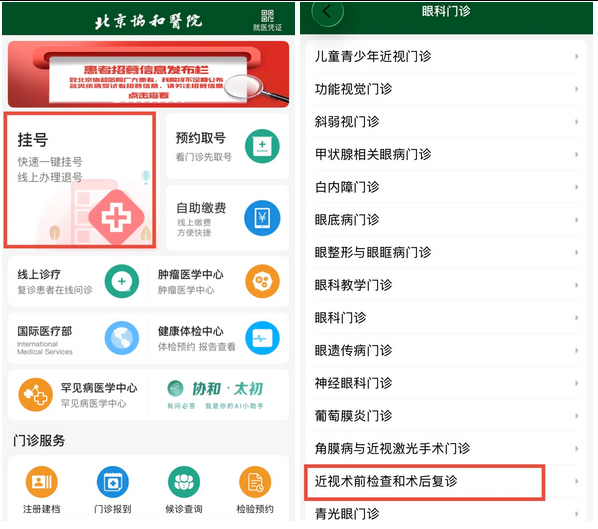This screenshot has height=529, width=598.
Task: Open the 罕见病医学中心 orange icon
Action: [x=35, y=395]
